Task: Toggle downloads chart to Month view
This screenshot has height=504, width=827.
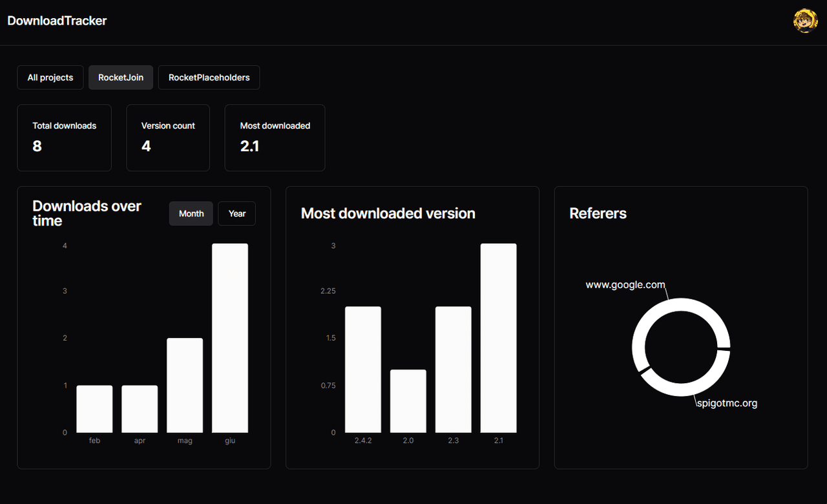Action: coord(191,214)
